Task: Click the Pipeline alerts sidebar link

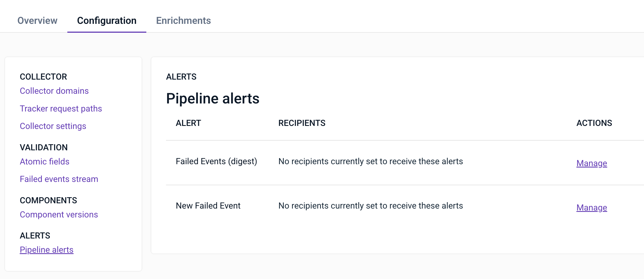Action: click(x=47, y=250)
